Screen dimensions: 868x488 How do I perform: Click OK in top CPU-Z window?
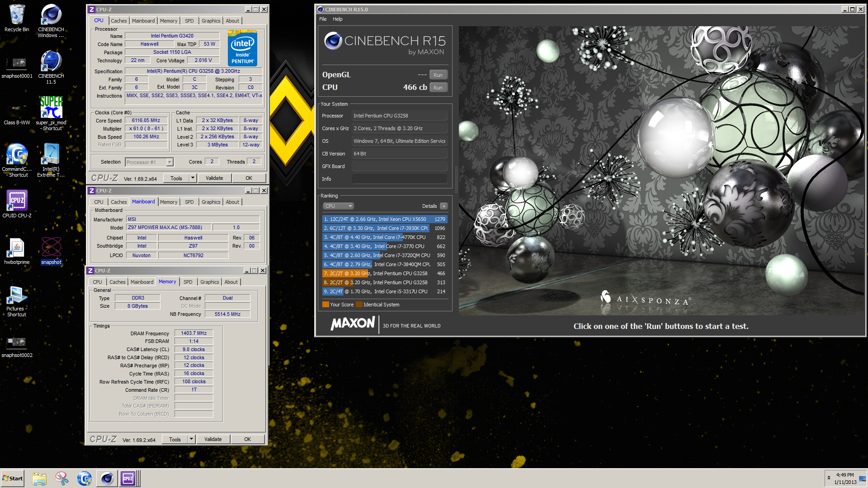click(x=249, y=178)
